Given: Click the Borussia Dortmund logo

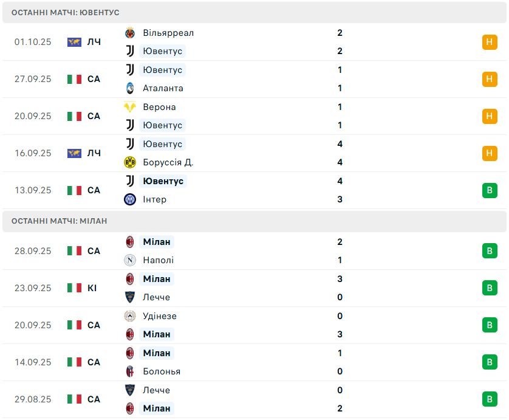Looking at the screenshot, I should (129, 162).
